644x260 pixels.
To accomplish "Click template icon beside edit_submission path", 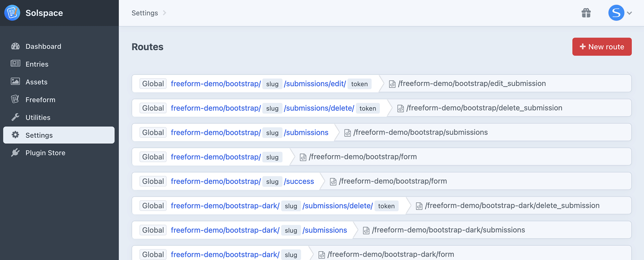I will (x=392, y=84).
